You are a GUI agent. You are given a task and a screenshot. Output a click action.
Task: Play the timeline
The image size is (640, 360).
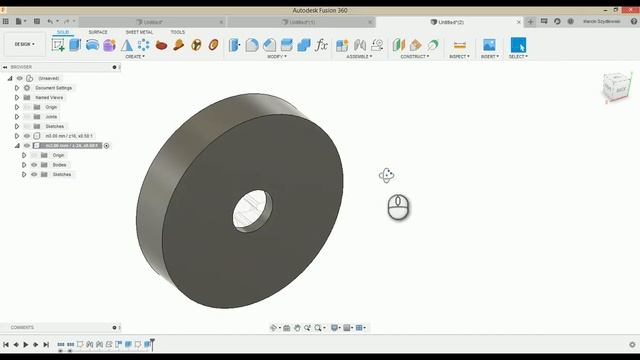[26, 345]
